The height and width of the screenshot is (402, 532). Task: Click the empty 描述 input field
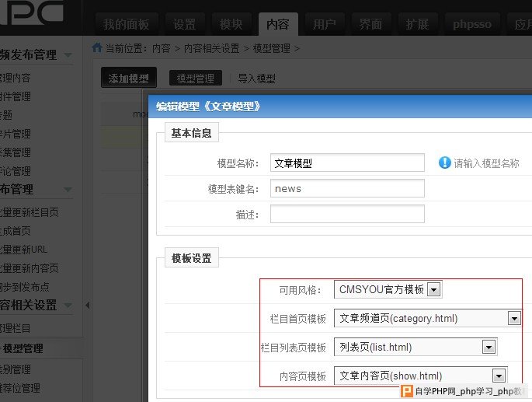347,214
